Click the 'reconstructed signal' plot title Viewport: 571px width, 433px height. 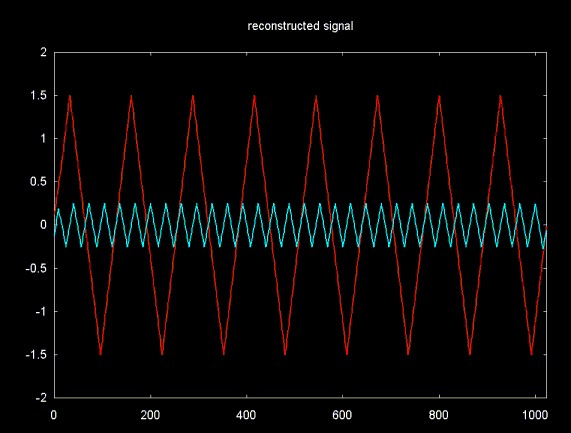300,26
